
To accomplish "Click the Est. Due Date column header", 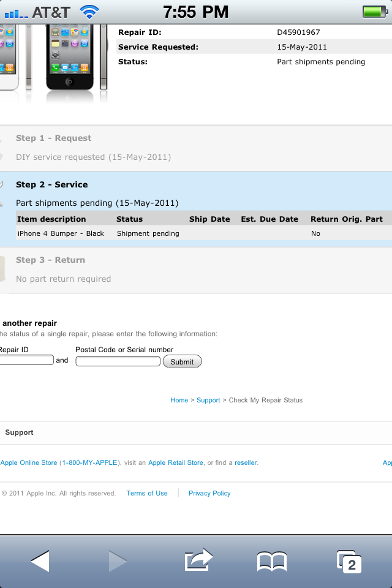I will click(x=269, y=219).
